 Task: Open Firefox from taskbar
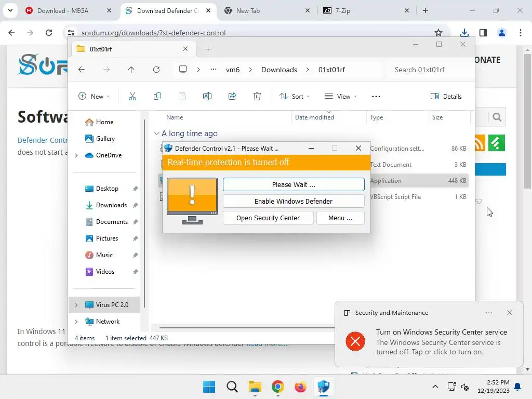pos(301,387)
